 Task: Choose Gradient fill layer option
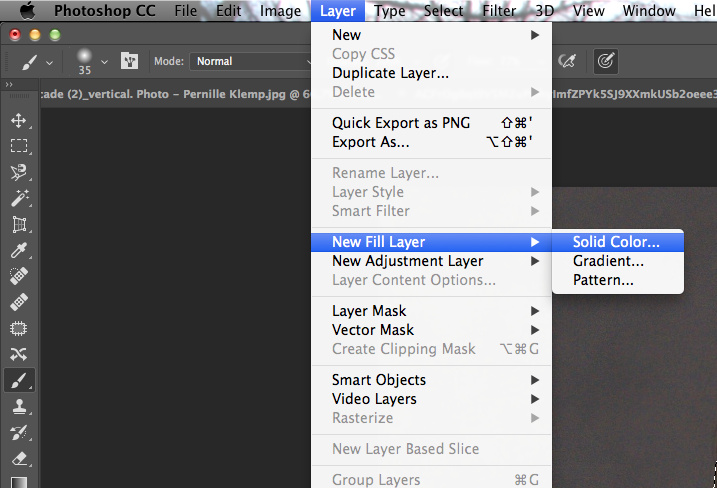click(x=608, y=261)
